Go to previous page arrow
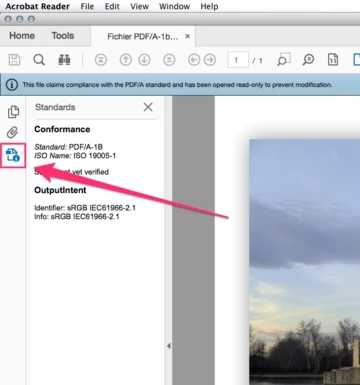The height and width of the screenshot is (385, 360). click(126, 60)
